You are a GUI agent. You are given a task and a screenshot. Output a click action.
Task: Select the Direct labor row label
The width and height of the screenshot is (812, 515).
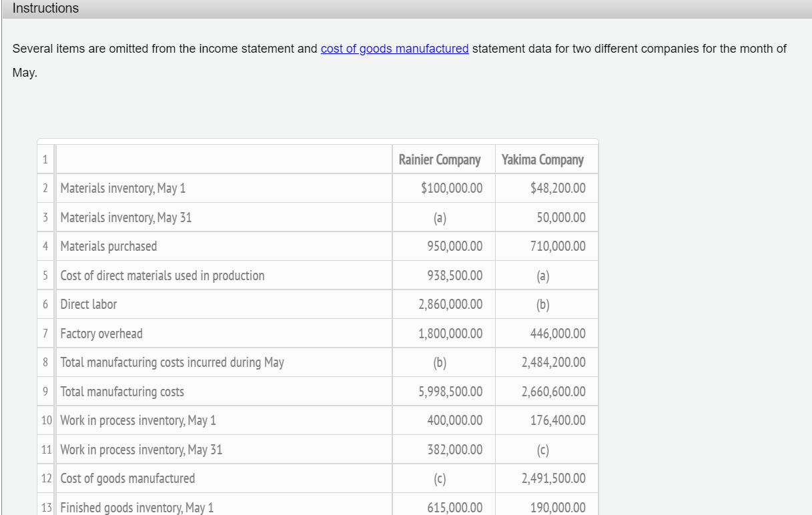coord(89,304)
